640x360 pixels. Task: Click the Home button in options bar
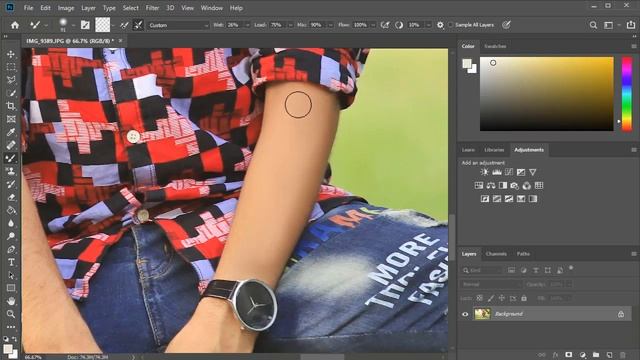[15, 25]
